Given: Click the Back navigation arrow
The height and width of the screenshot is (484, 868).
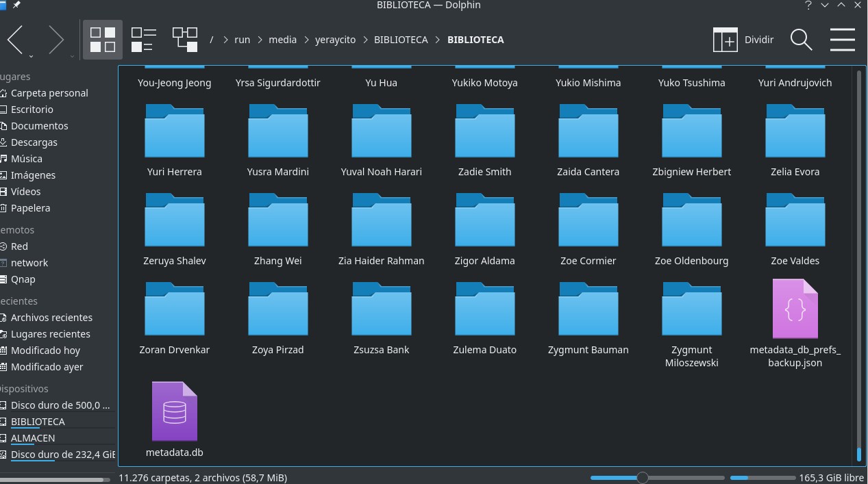Looking at the screenshot, I should 16,40.
